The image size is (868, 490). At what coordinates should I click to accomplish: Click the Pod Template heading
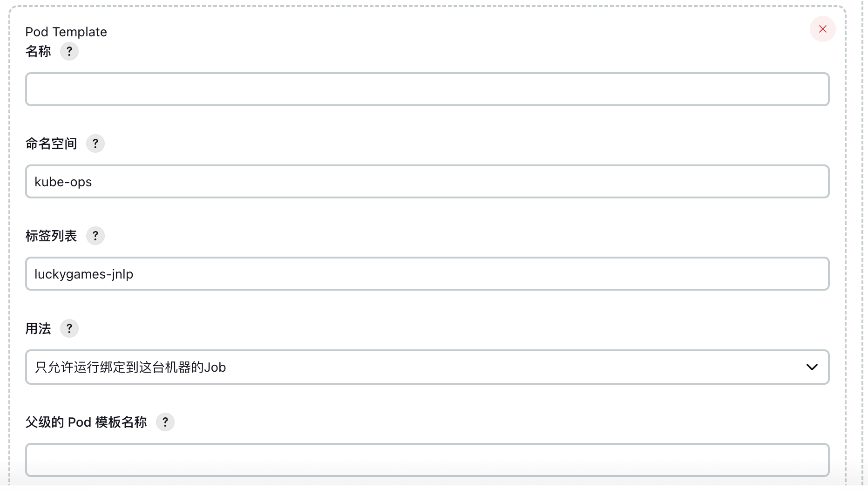point(66,32)
